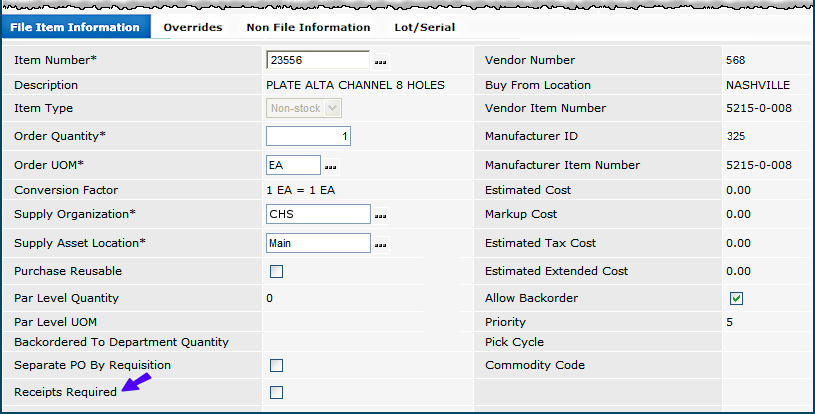Check the Receipts Required checkbox
Screen dimensions: 815x414
tap(276, 392)
